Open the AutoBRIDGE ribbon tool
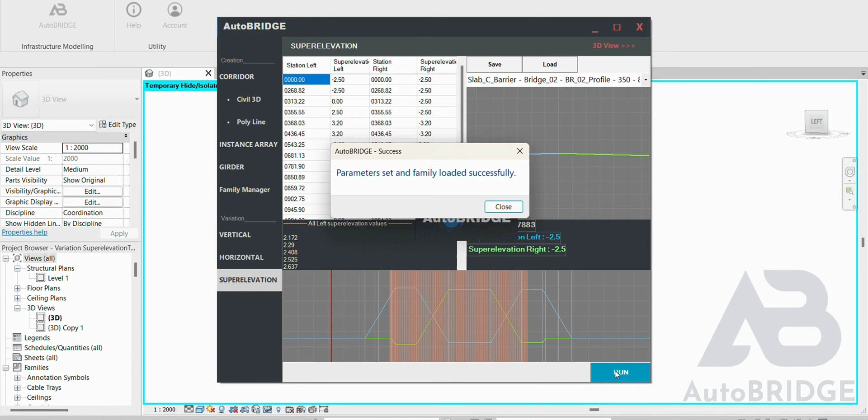868x420 pixels. tap(57, 16)
